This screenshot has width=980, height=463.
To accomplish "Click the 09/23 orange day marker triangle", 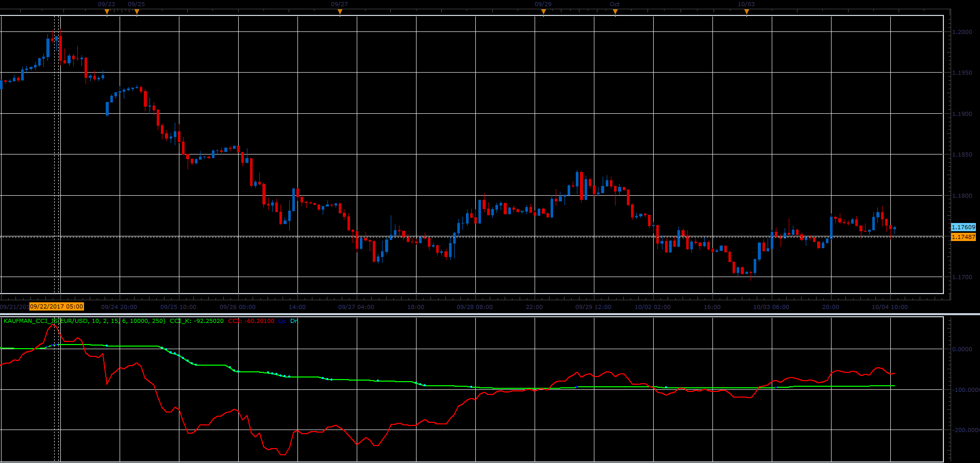I will click(x=107, y=12).
